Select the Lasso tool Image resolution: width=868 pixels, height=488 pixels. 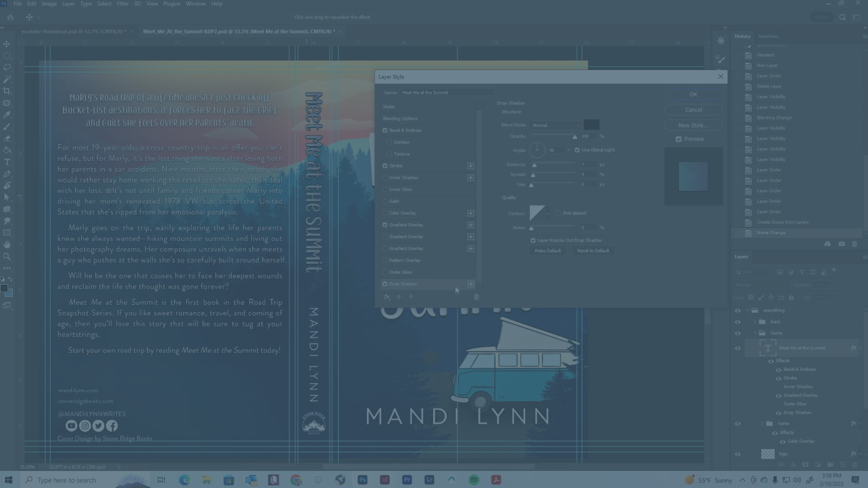(x=7, y=67)
